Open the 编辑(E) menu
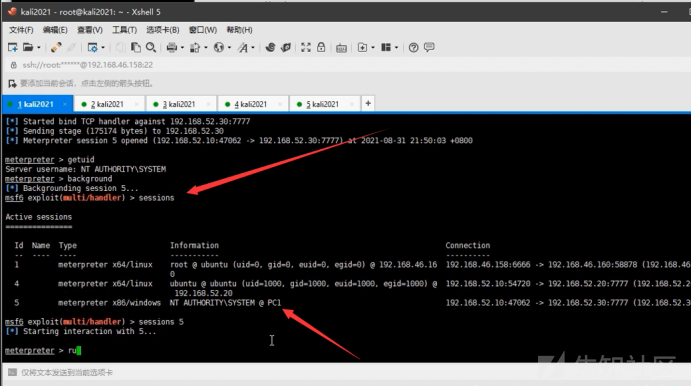Viewport: 692px width, 386px height. (x=55, y=30)
